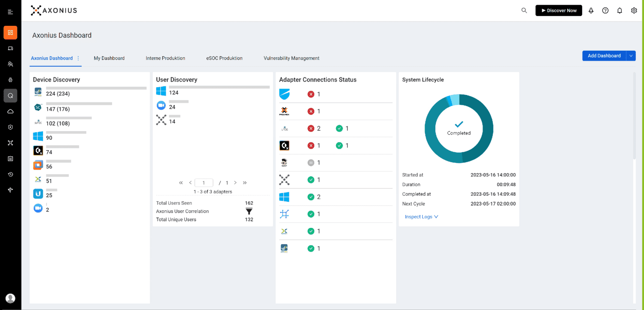Click the Total Users Seen value 162
Screen dimensions: 644x310
249,203
